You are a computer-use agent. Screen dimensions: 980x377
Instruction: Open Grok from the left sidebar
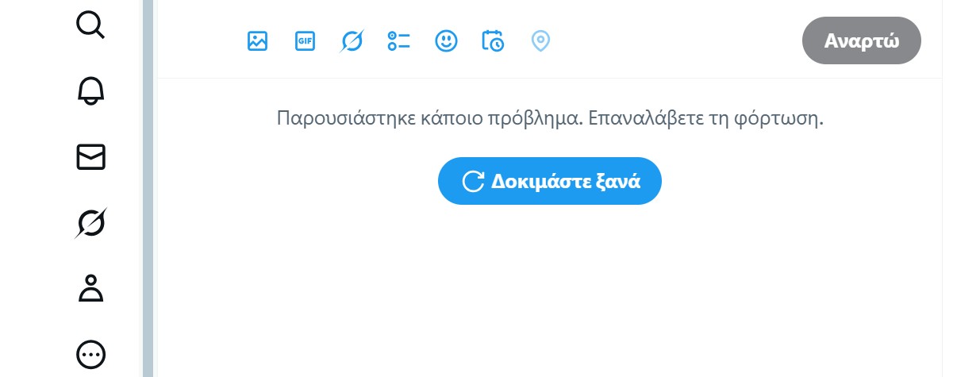click(90, 223)
